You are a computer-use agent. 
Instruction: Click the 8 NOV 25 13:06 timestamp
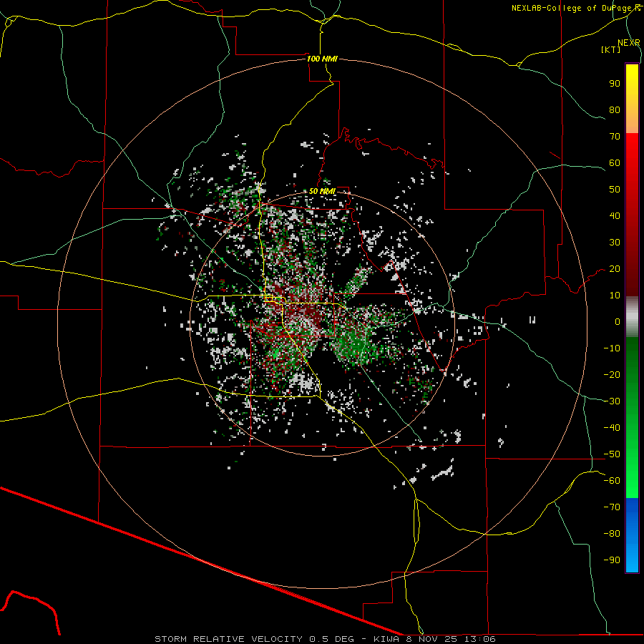tap(451, 639)
